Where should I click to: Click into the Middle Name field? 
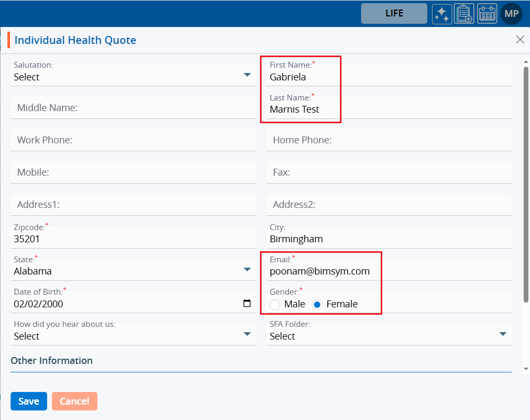tap(133, 108)
